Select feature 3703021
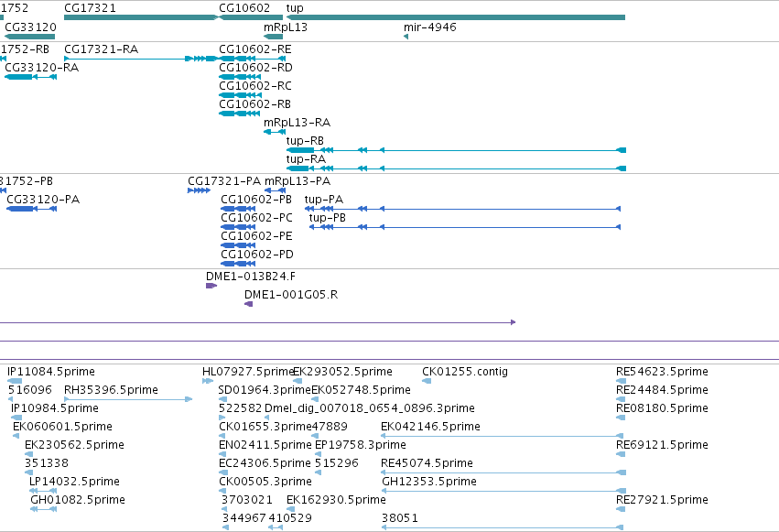This screenshot has height=532, width=779. pos(224,510)
